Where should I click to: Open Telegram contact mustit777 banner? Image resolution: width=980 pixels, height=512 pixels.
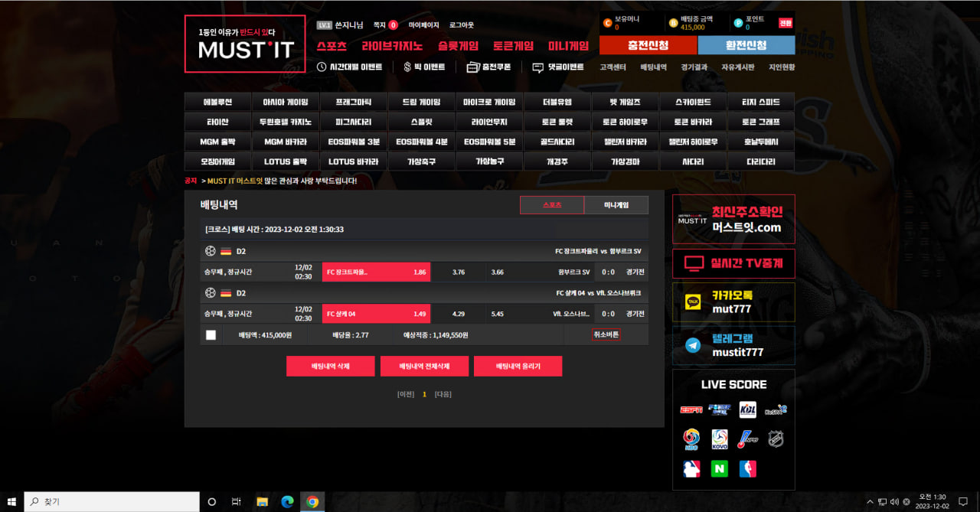coord(733,346)
